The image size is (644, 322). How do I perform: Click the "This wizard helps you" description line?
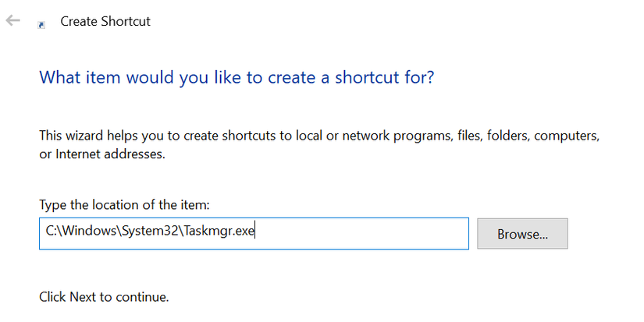point(319,136)
